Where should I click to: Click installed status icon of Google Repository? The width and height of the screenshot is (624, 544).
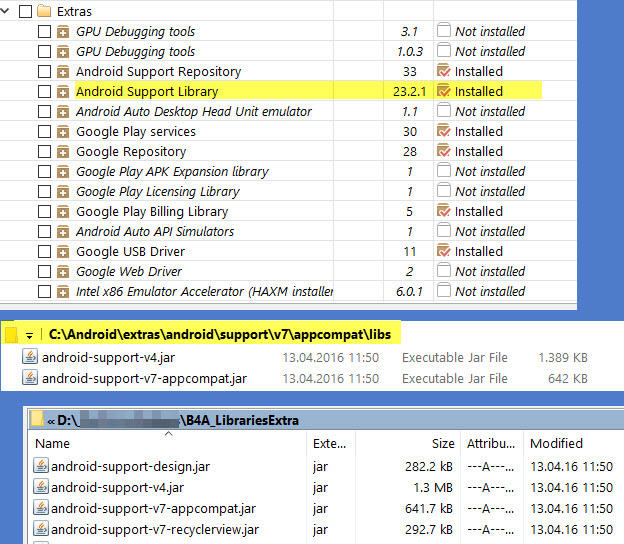444,151
